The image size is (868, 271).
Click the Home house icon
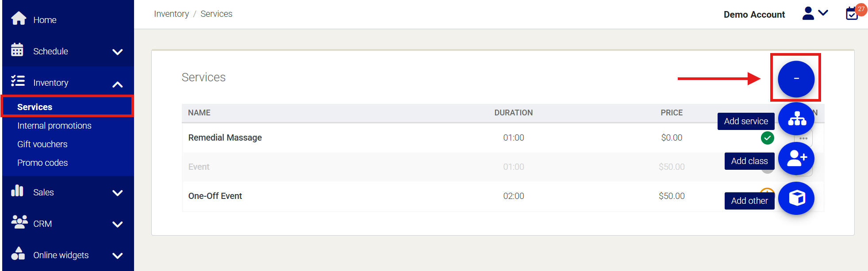point(19,19)
